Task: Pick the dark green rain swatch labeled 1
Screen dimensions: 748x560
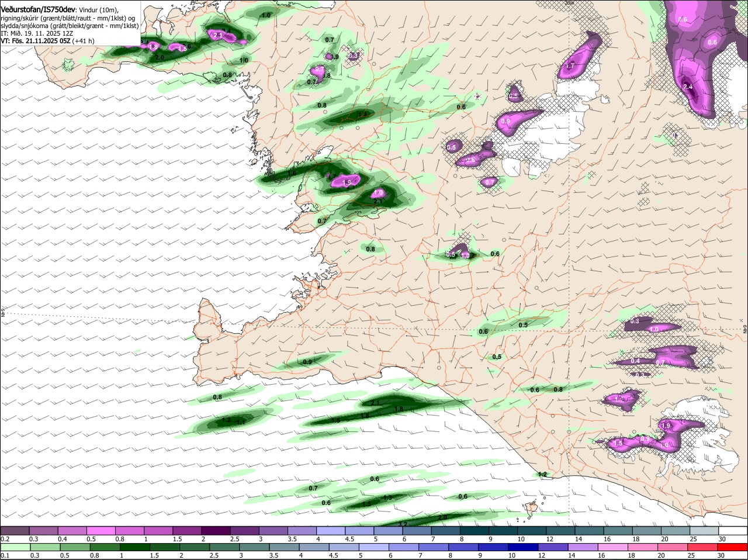Action: pos(135,547)
